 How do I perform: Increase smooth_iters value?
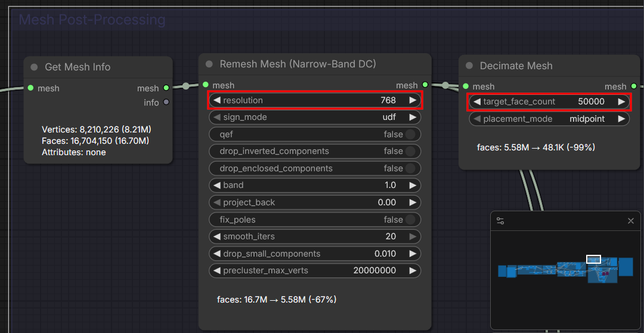[x=413, y=236]
